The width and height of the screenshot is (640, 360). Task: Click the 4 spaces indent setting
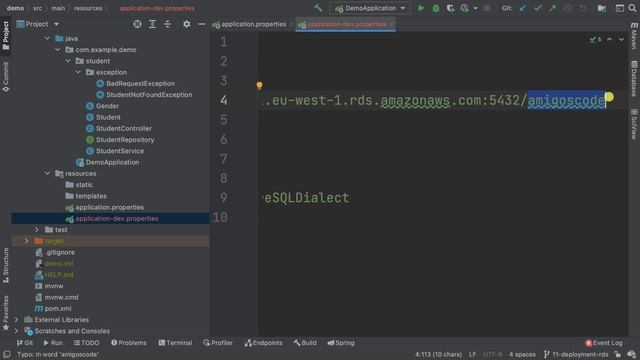522,354
